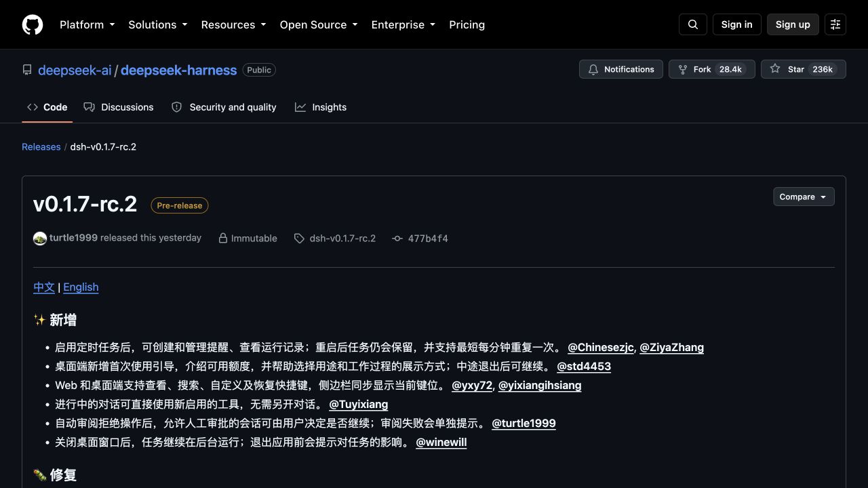Open the deepseek-harness repository link

pos(179,70)
